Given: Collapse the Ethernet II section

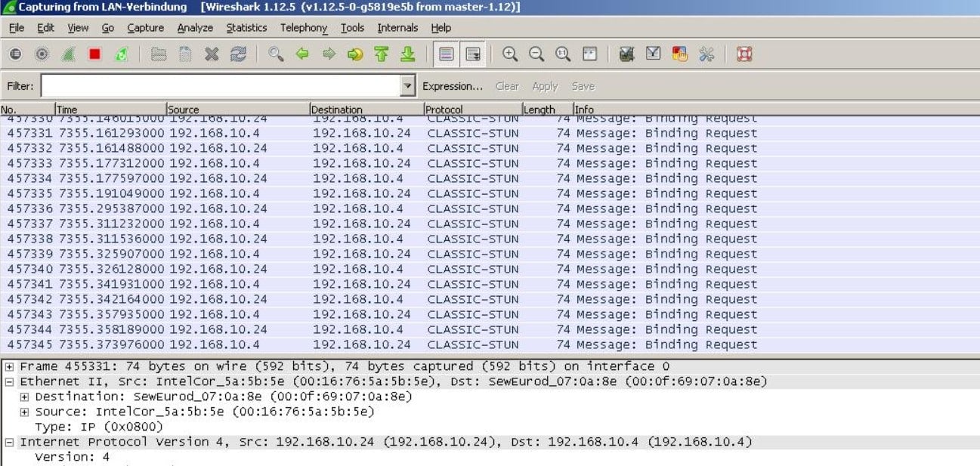Looking at the screenshot, I should 10,381.
